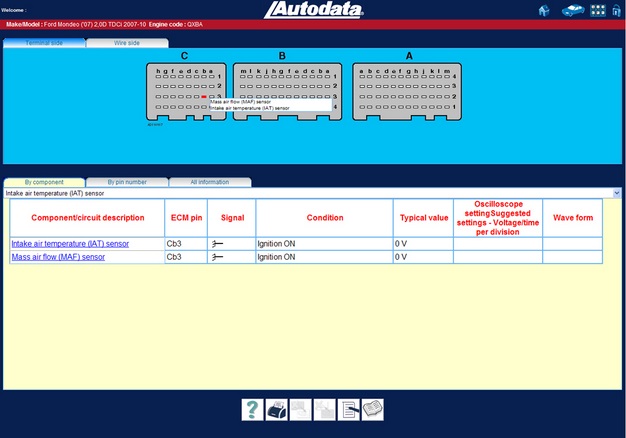
Task: Click the padlock logout icon
Action: click(616, 10)
